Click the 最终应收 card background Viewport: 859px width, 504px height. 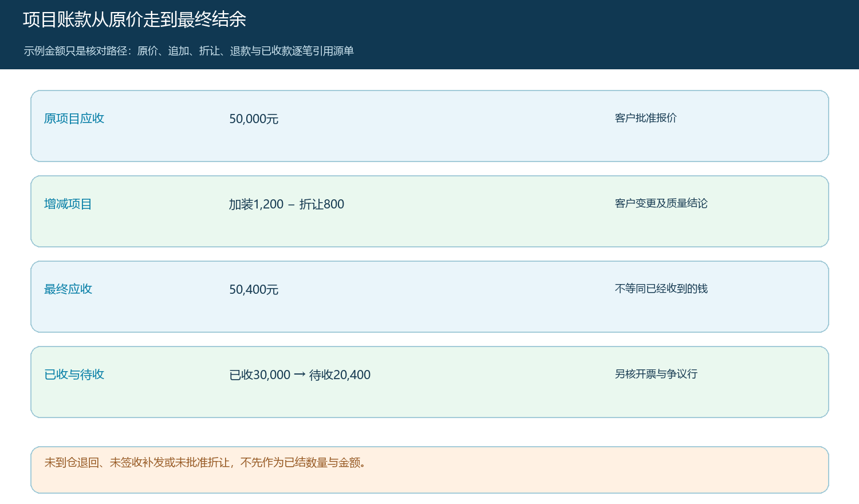point(429,297)
